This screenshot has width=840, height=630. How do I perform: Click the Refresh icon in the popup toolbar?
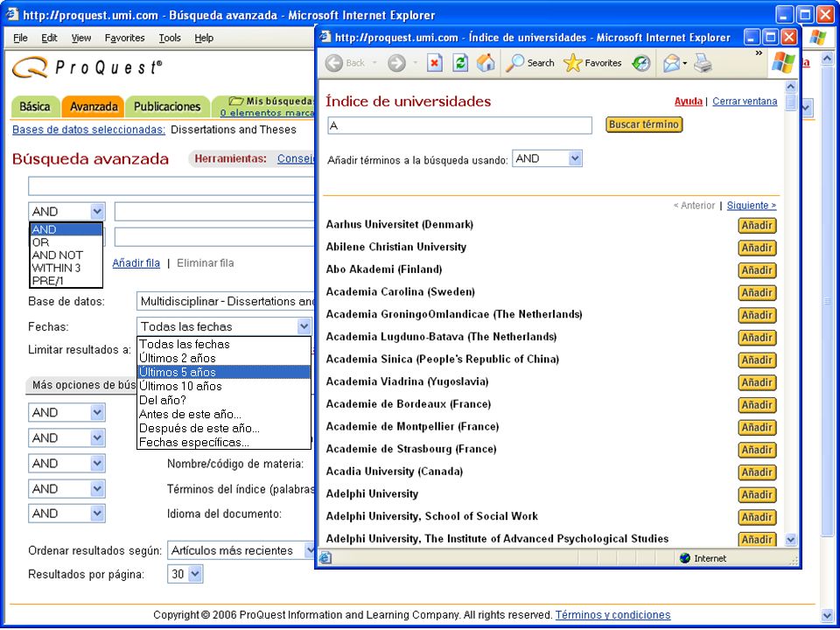click(x=460, y=63)
